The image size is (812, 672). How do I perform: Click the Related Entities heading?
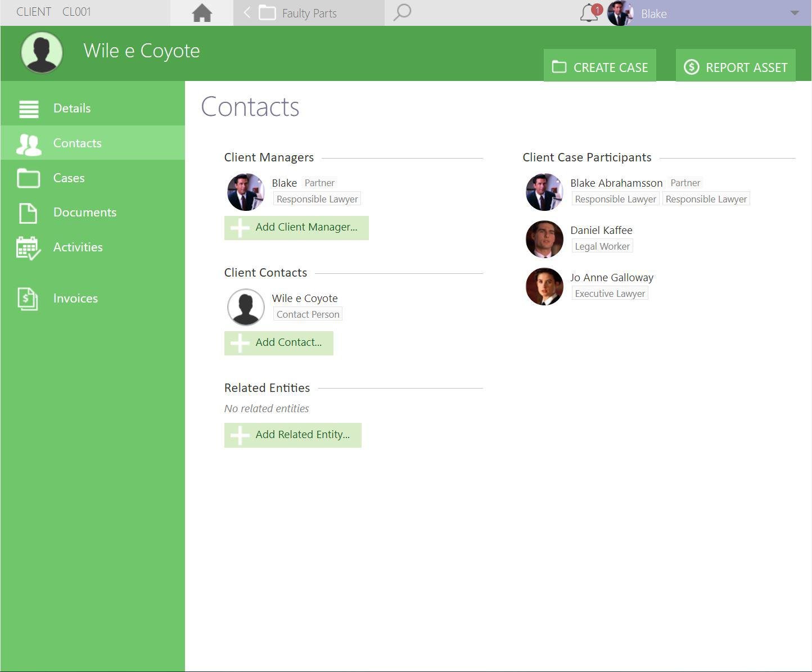(267, 388)
